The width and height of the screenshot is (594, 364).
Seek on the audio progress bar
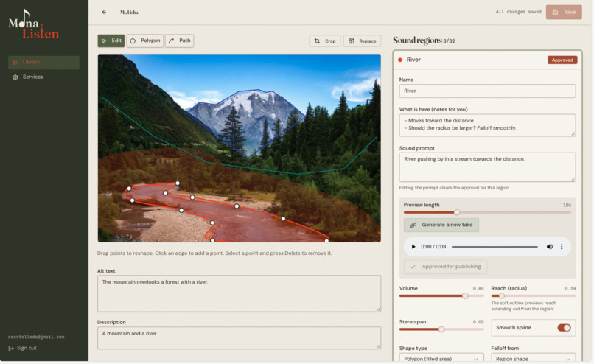(495, 247)
